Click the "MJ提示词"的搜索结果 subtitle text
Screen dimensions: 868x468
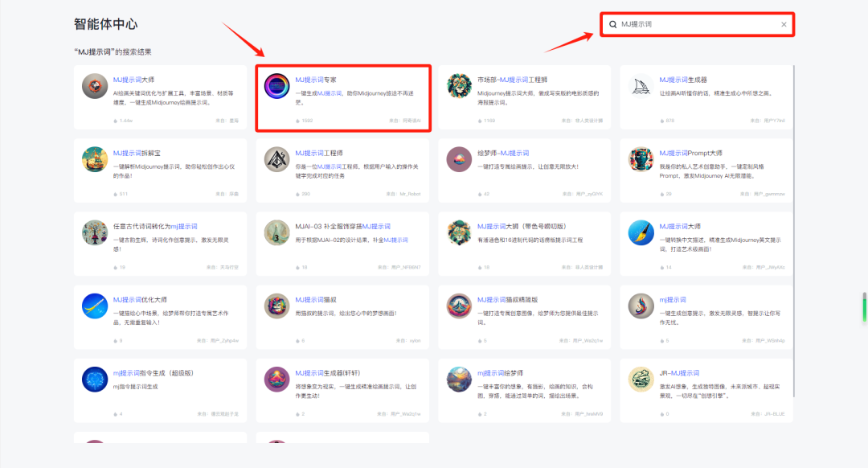[x=113, y=52]
